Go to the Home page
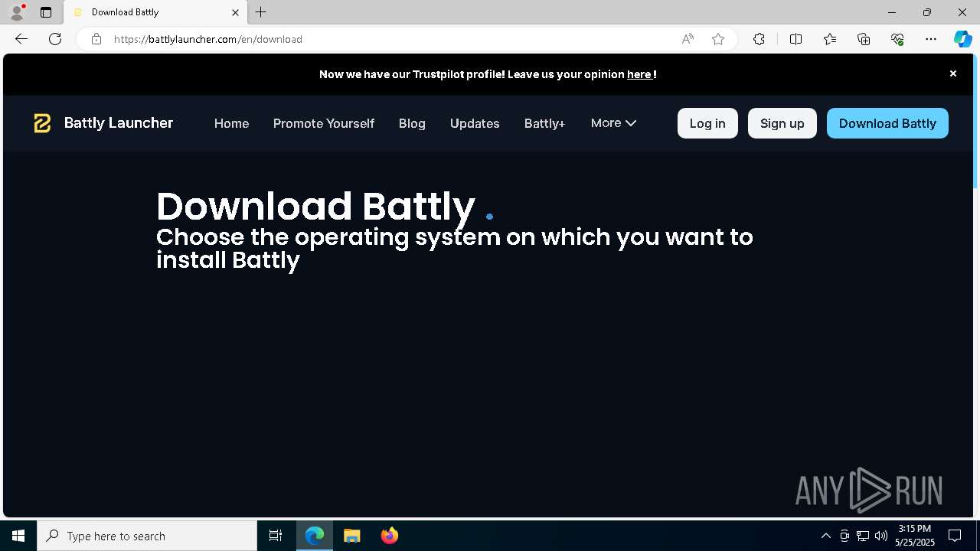 [231, 123]
